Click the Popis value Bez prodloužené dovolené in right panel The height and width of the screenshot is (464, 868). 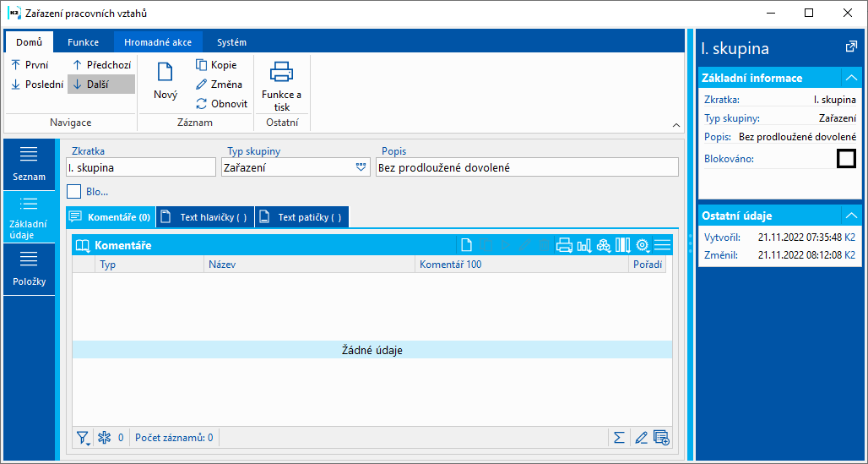click(798, 137)
